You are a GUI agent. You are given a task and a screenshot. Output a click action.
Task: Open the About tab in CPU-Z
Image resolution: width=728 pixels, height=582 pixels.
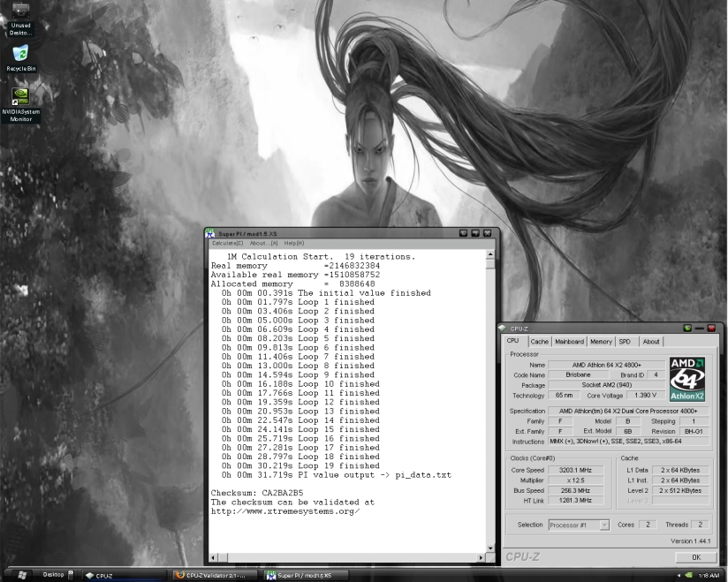point(651,342)
